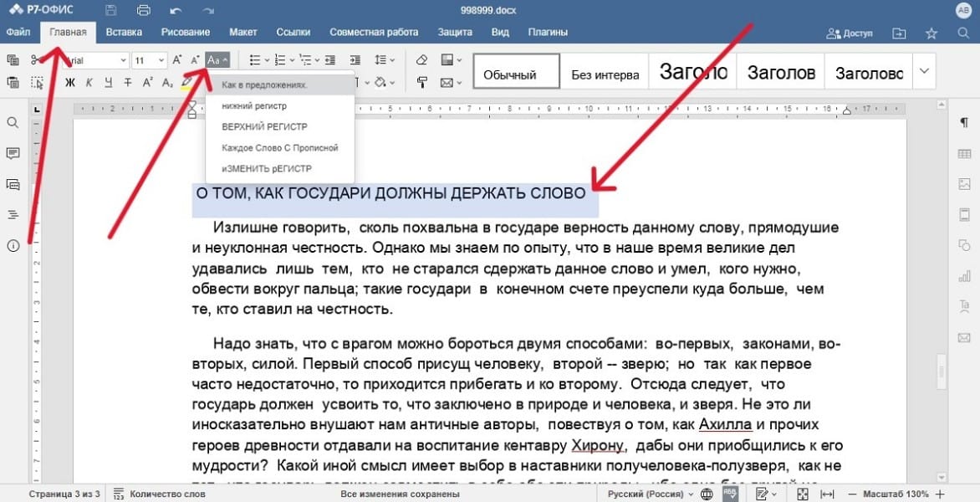The width and height of the screenshot is (980, 502).
Task: Open the clear formatting eraser tool
Action: [421, 59]
